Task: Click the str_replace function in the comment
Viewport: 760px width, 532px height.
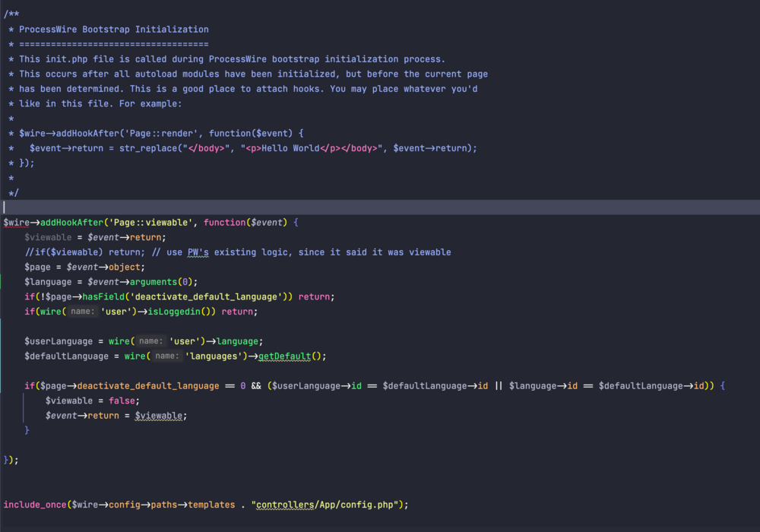Action: [x=145, y=148]
